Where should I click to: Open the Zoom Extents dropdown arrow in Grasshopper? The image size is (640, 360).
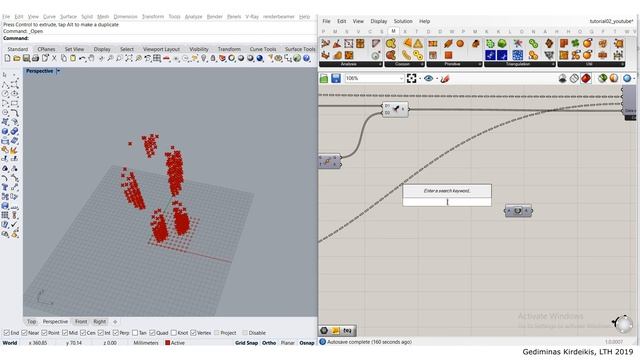[x=420, y=78]
